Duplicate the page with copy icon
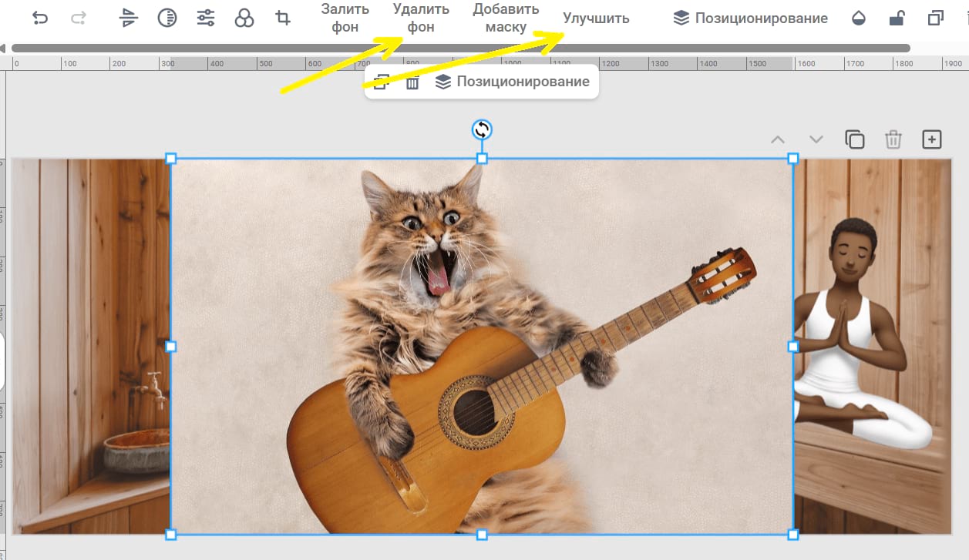The image size is (969, 560). coord(855,139)
